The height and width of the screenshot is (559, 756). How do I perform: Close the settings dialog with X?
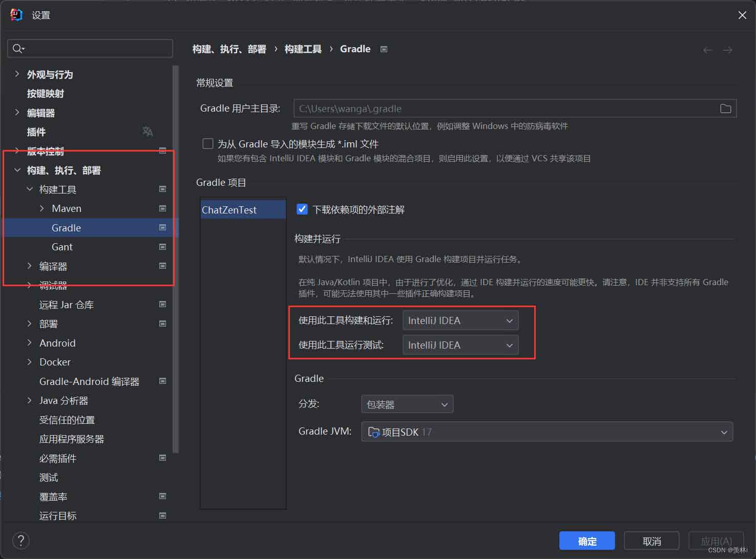pyautogui.click(x=742, y=15)
